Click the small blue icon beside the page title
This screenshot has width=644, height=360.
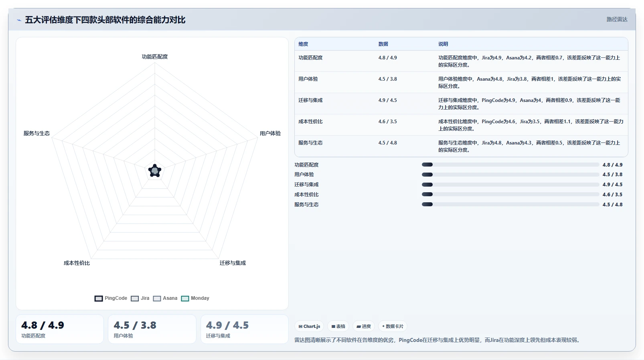19,20
